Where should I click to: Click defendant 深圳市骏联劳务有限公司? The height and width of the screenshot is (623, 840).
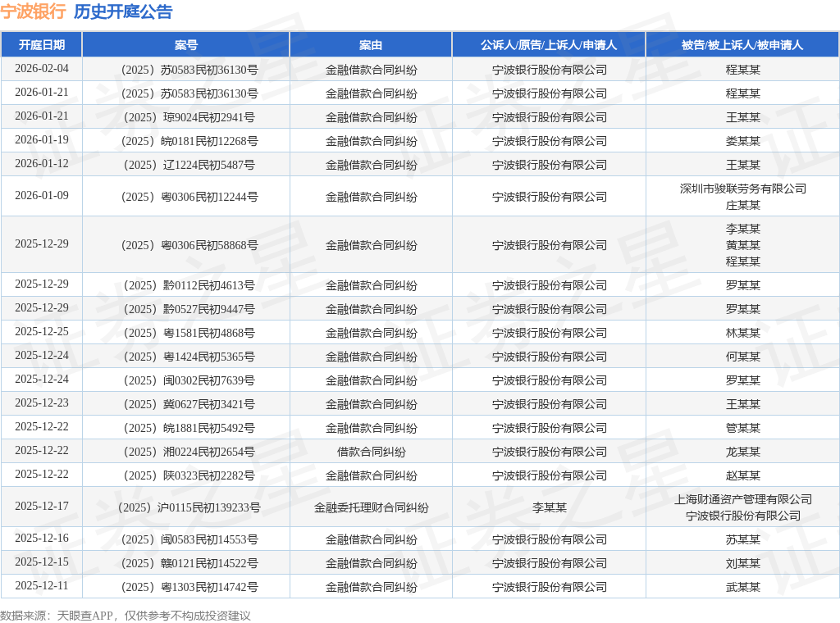click(742, 189)
